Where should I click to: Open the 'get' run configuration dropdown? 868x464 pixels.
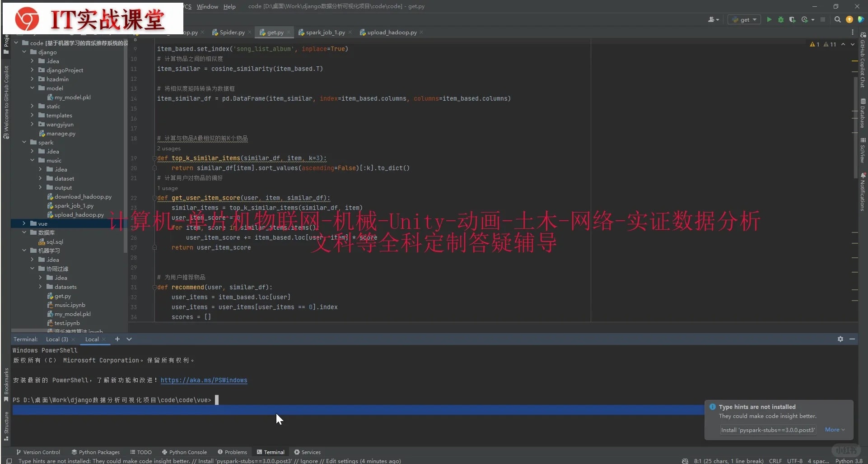tap(744, 19)
